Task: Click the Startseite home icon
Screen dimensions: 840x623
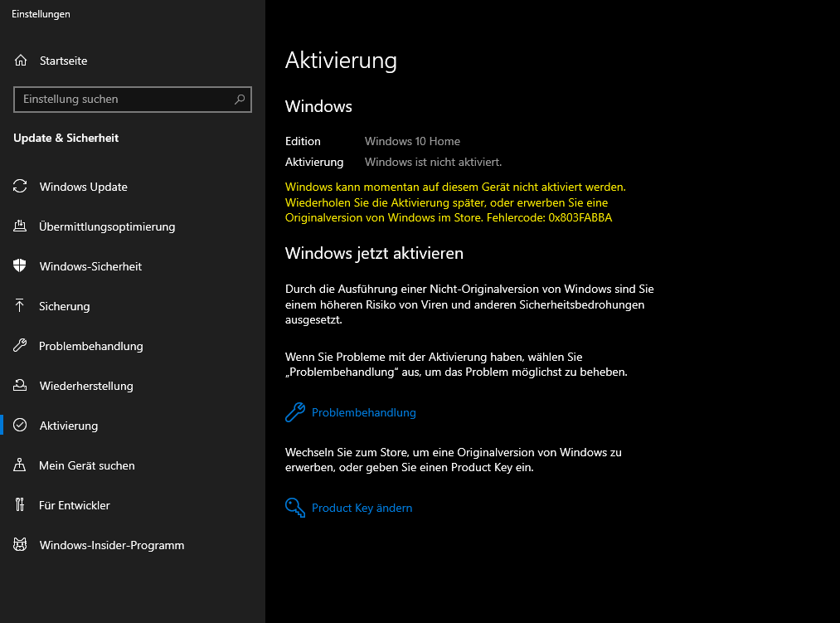Action: [21, 61]
